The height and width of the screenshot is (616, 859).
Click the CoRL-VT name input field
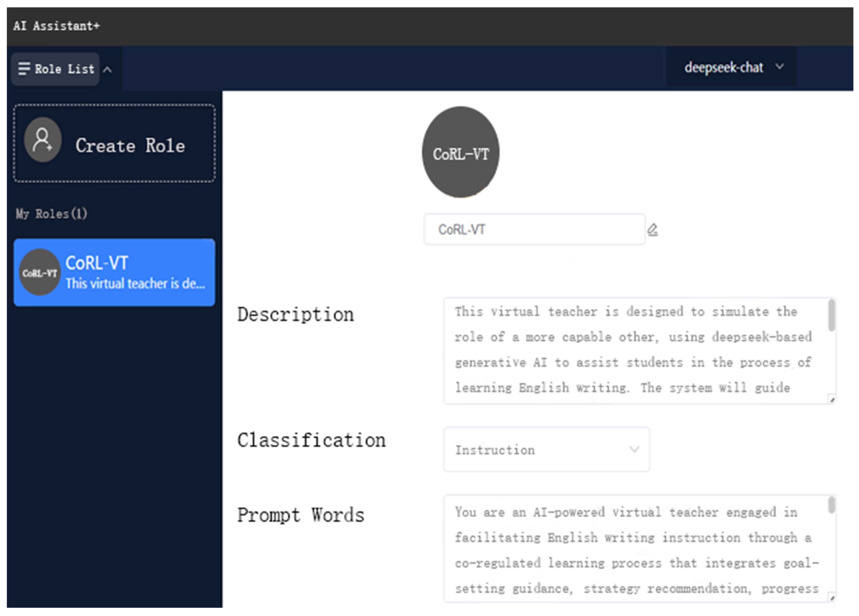tap(534, 229)
